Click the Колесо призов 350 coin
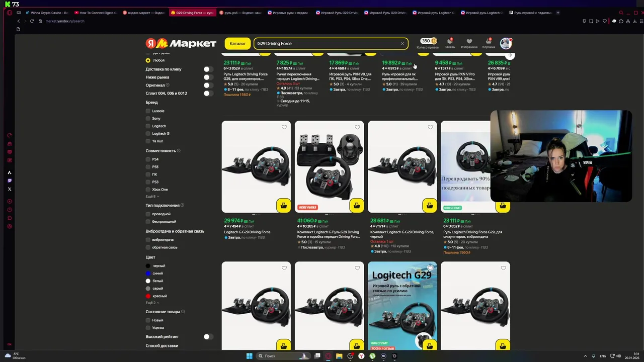 click(428, 41)
